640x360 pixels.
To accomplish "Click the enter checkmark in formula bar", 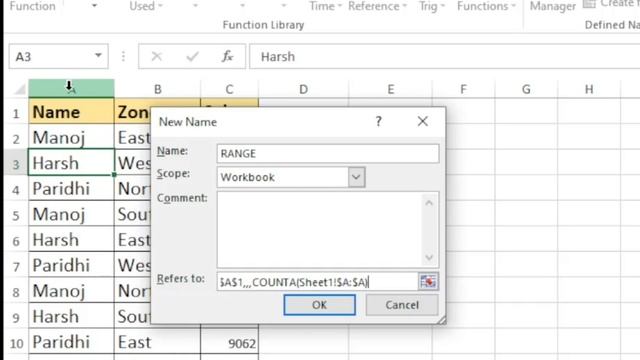I will click(x=192, y=56).
